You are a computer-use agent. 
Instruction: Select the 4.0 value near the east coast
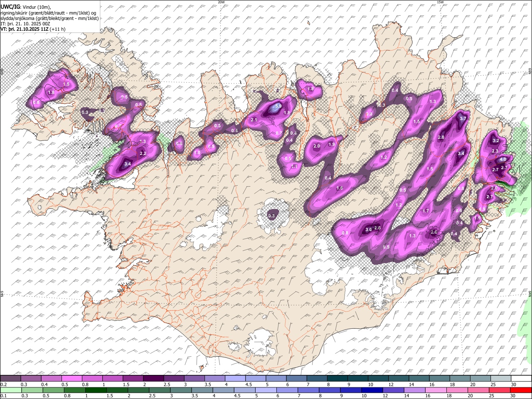pyautogui.click(x=502, y=159)
